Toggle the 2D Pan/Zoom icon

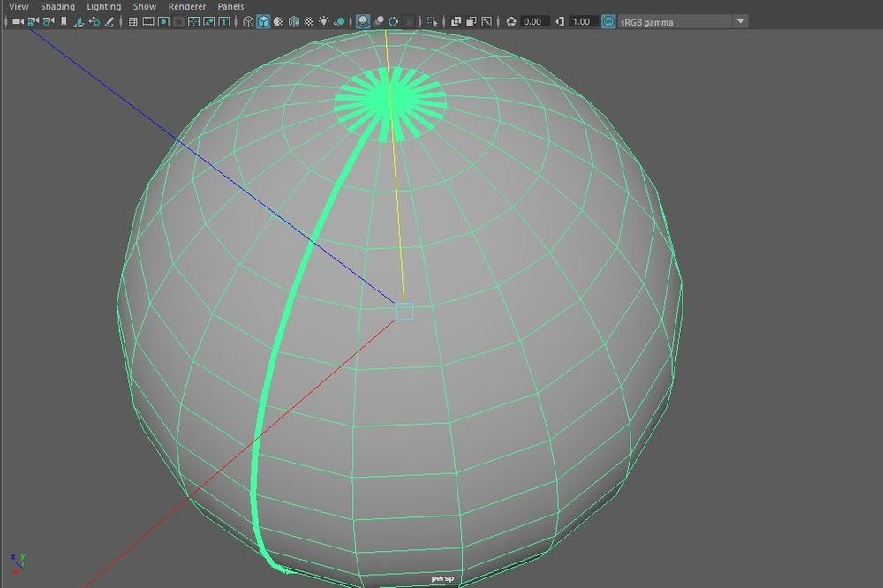pyautogui.click(x=94, y=22)
